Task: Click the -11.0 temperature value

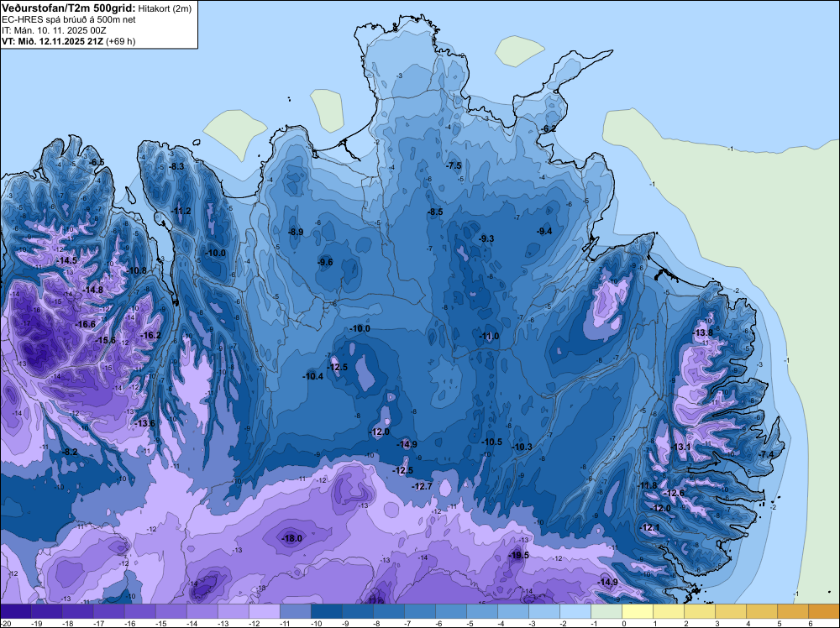Action: coord(489,336)
